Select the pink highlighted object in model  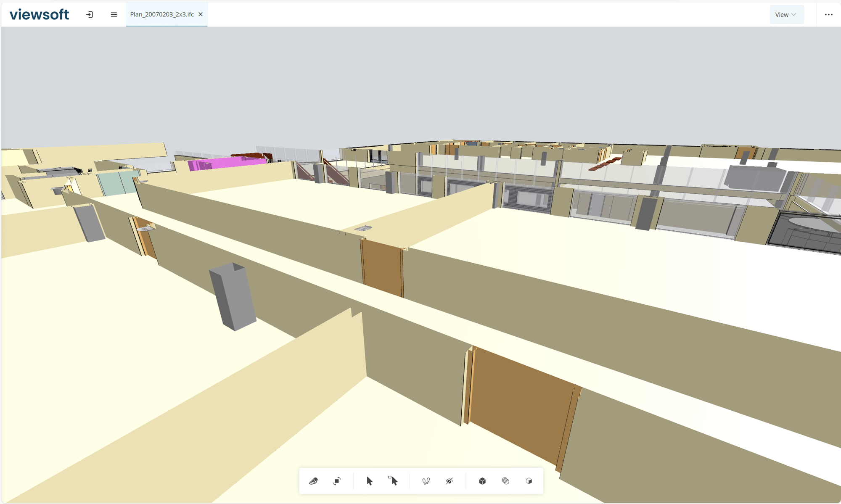click(227, 163)
